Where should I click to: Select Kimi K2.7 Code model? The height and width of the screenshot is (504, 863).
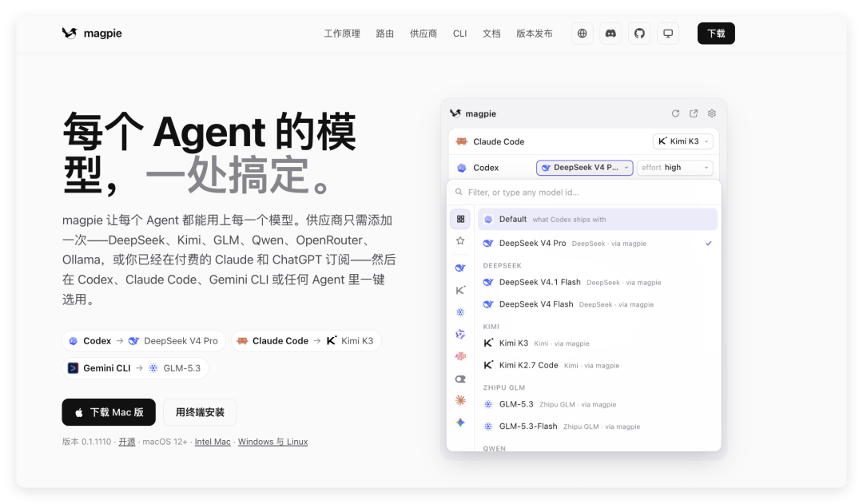coord(598,365)
